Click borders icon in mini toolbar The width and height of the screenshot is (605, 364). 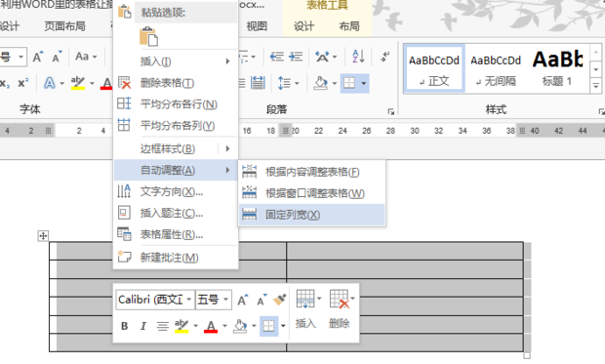(x=269, y=326)
